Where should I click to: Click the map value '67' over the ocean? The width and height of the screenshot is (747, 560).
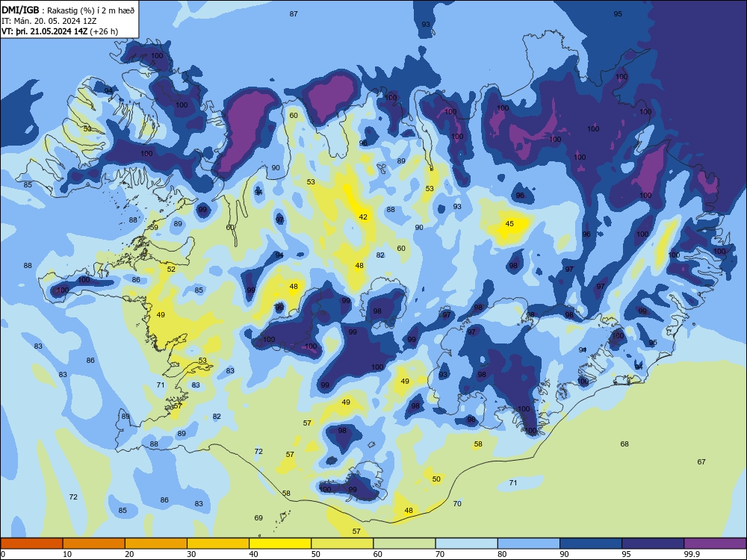(701, 462)
